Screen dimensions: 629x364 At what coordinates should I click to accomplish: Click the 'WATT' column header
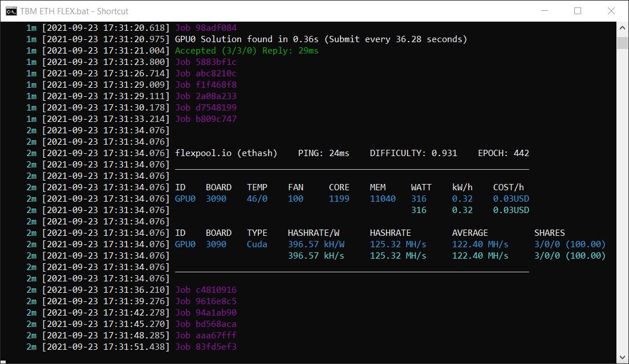tap(421, 187)
